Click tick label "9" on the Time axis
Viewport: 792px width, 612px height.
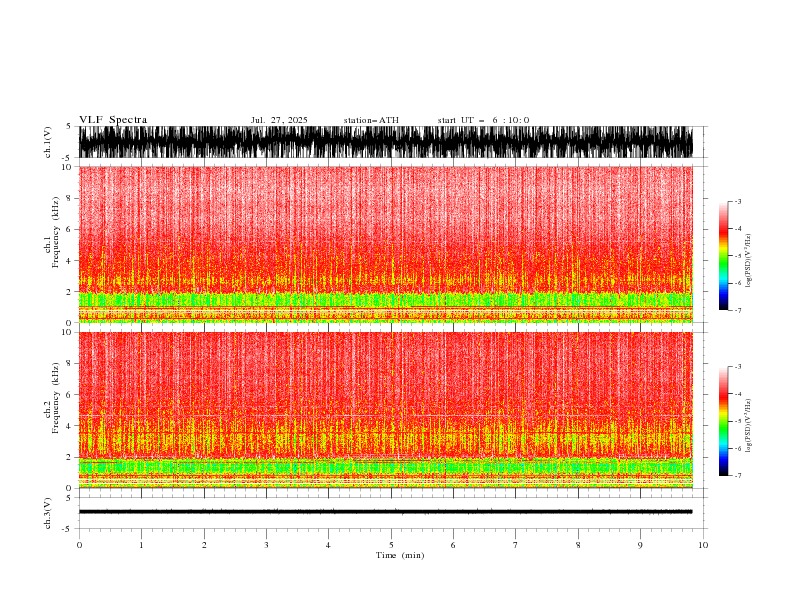point(640,545)
